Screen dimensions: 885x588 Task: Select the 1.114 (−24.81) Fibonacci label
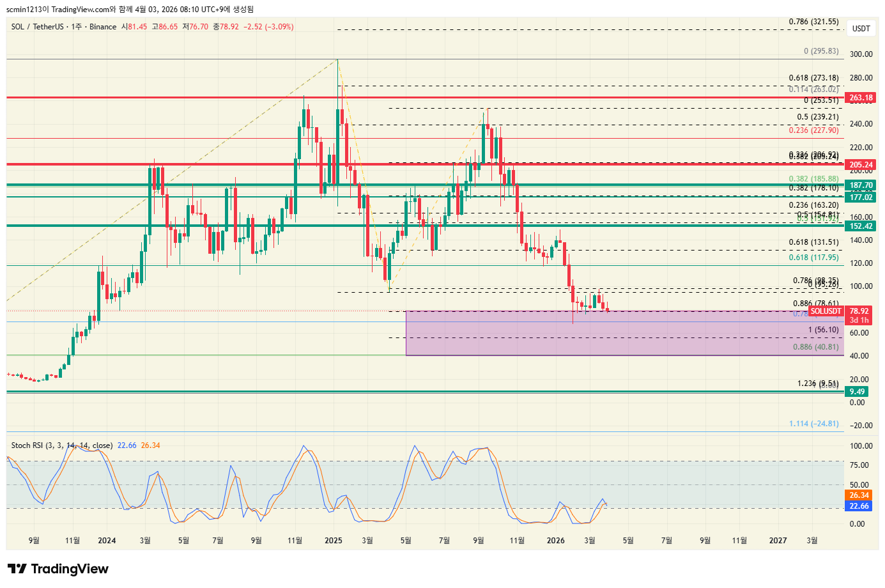(813, 424)
